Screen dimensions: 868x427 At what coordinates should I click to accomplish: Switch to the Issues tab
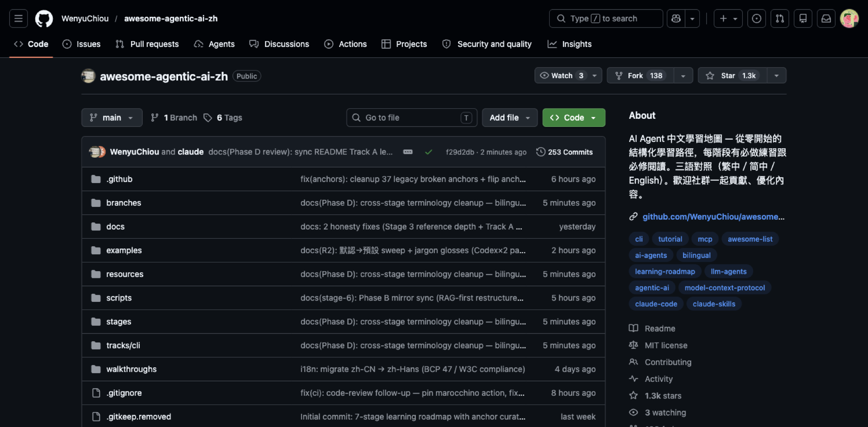click(x=82, y=44)
